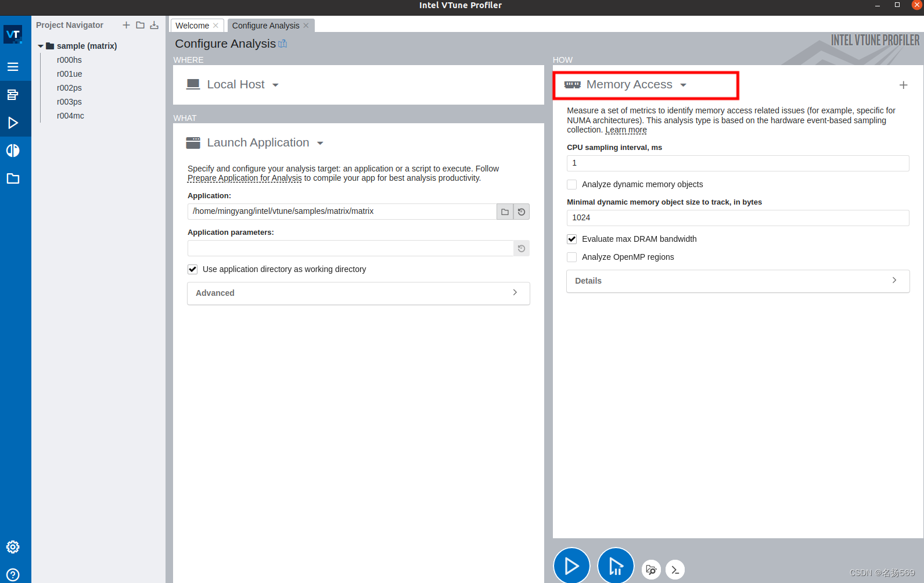Image resolution: width=924 pixels, height=583 pixels.
Task: Expand the Details section
Action: pos(738,281)
